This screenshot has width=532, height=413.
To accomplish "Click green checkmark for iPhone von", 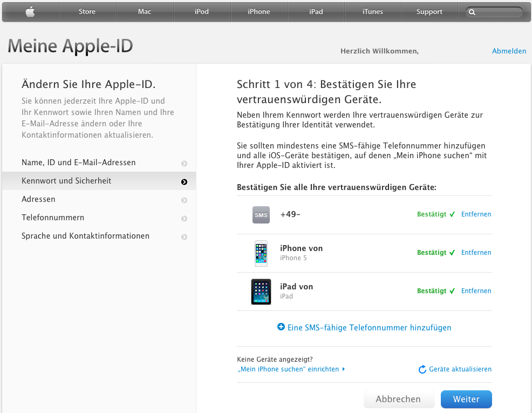I will (x=452, y=253).
